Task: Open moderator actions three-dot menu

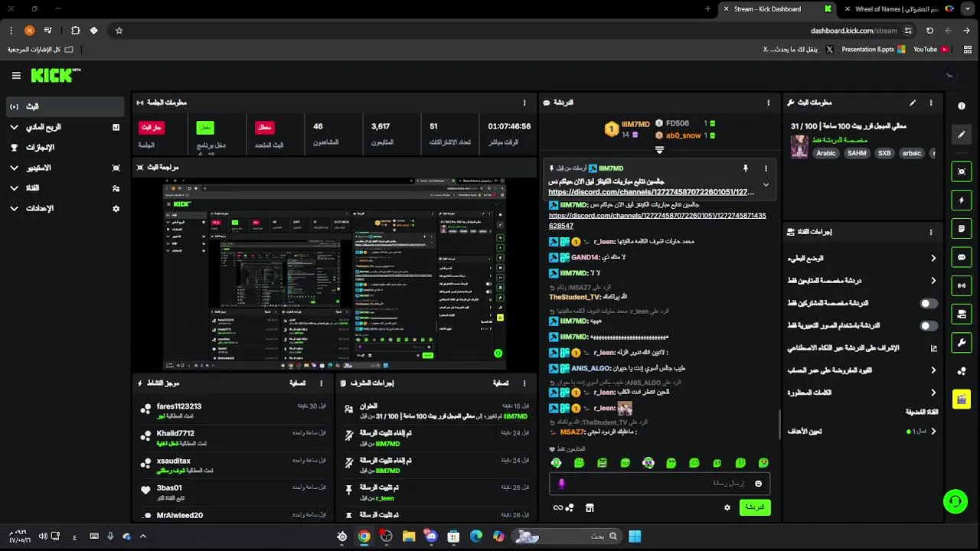Action: [524, 383]
